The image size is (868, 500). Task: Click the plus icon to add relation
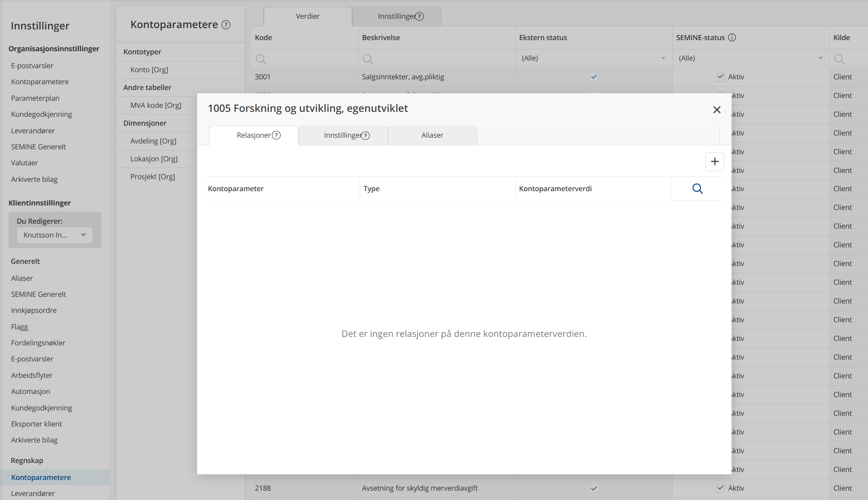(714, 162)
